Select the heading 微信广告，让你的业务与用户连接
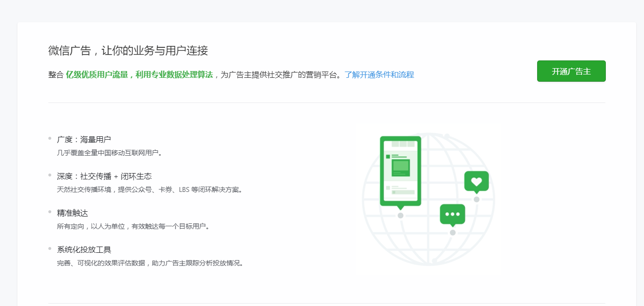The height and width of the screenshot is (306, 644). click(128, 50)
